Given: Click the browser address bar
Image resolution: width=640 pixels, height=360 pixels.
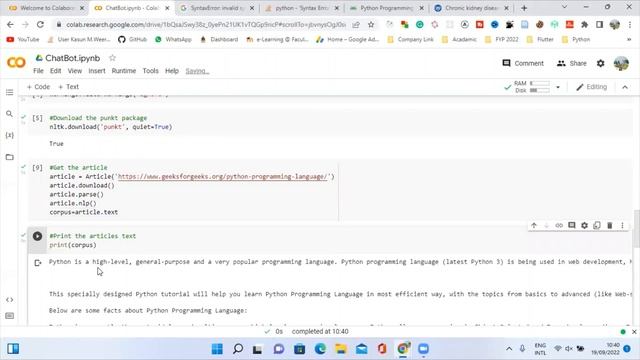Looking at the screenshot, I should (x=206, y=24).
